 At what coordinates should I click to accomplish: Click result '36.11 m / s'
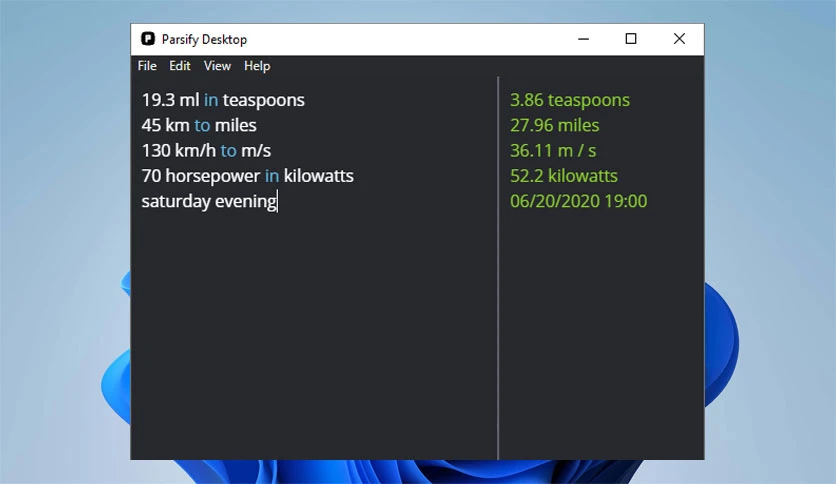[553, 151]
